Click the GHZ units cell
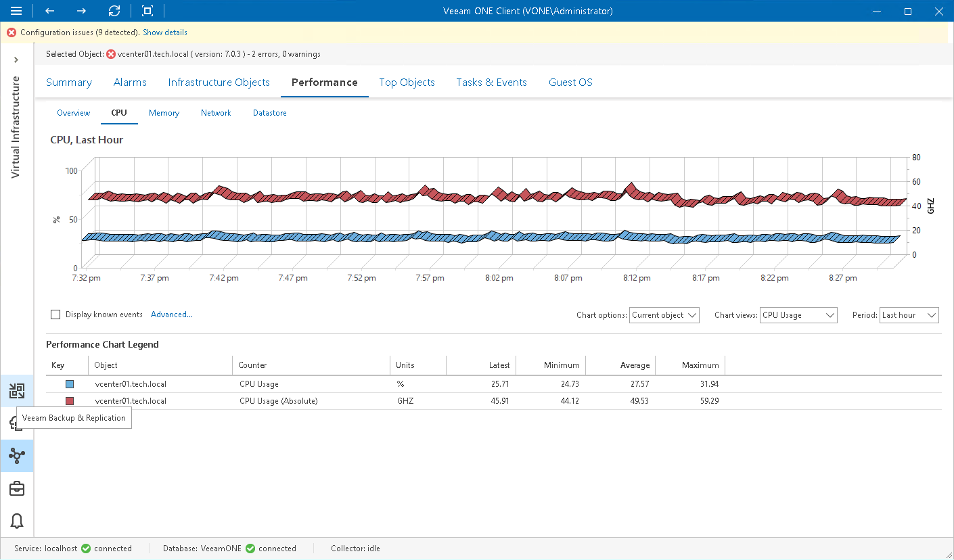The height and width of the screenshot is (560, 954). point(405,401)
